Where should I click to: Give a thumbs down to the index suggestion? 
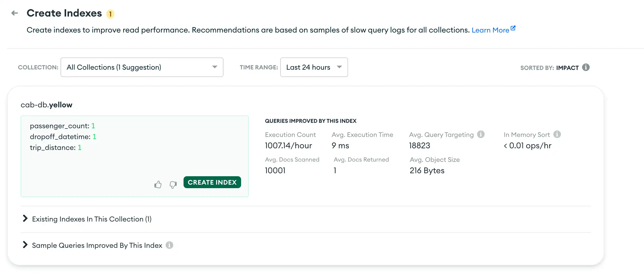pos(173,185)
